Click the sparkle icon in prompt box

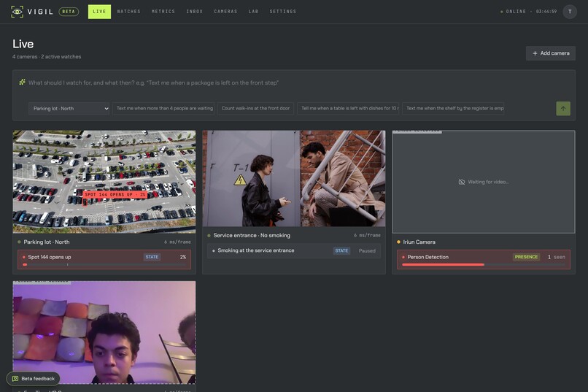22,82
